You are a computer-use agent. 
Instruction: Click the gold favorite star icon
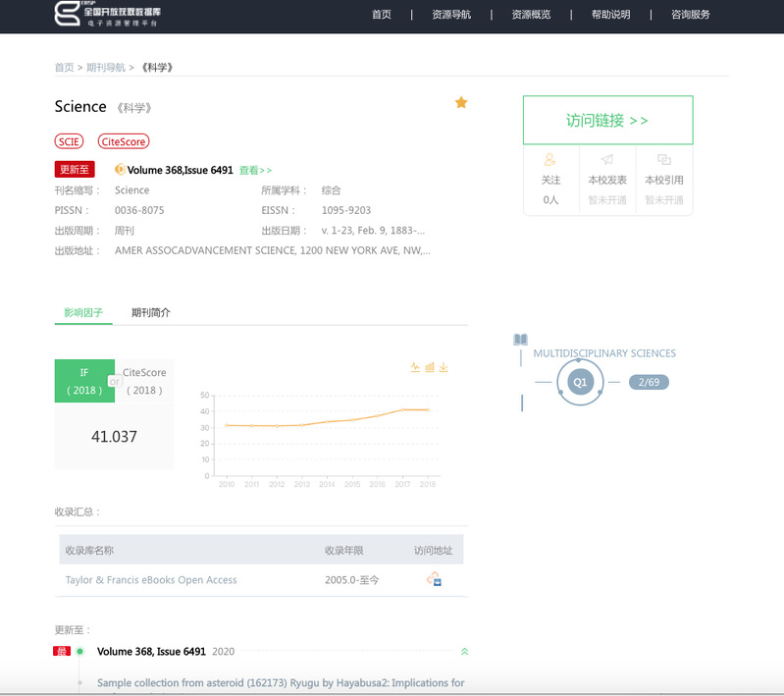tap(461, 103)
